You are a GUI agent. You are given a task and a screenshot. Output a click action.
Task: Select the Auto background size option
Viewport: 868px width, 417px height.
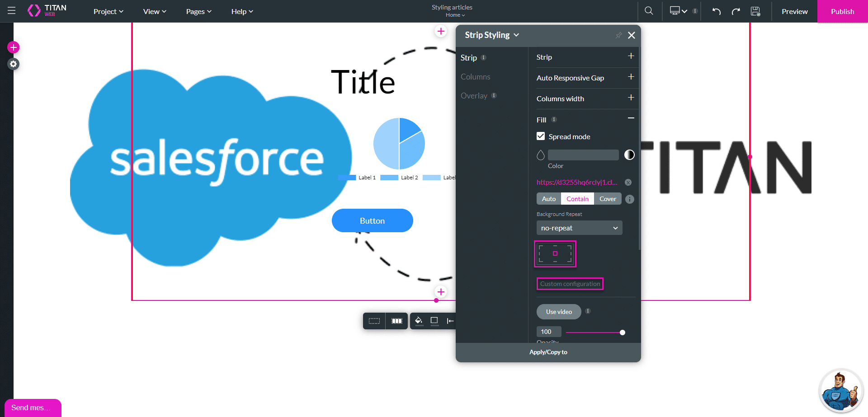coord(548,199)
